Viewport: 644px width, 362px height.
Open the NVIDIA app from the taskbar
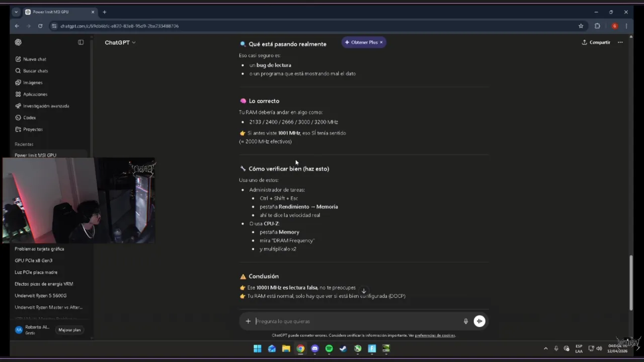click(x=386, y=348)
